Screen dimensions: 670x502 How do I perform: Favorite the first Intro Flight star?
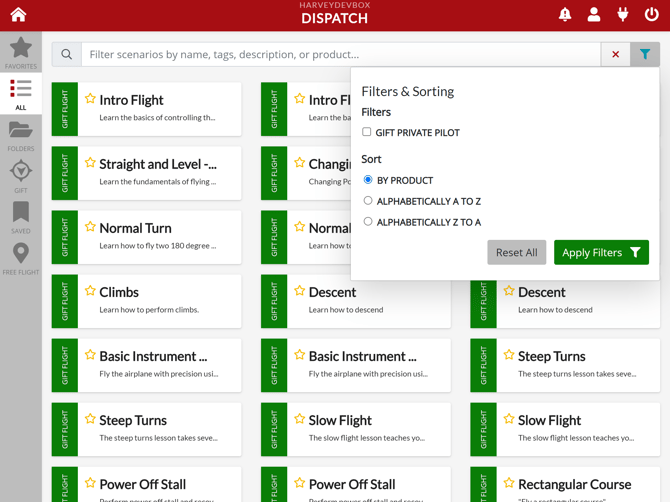tap(90, 99)
